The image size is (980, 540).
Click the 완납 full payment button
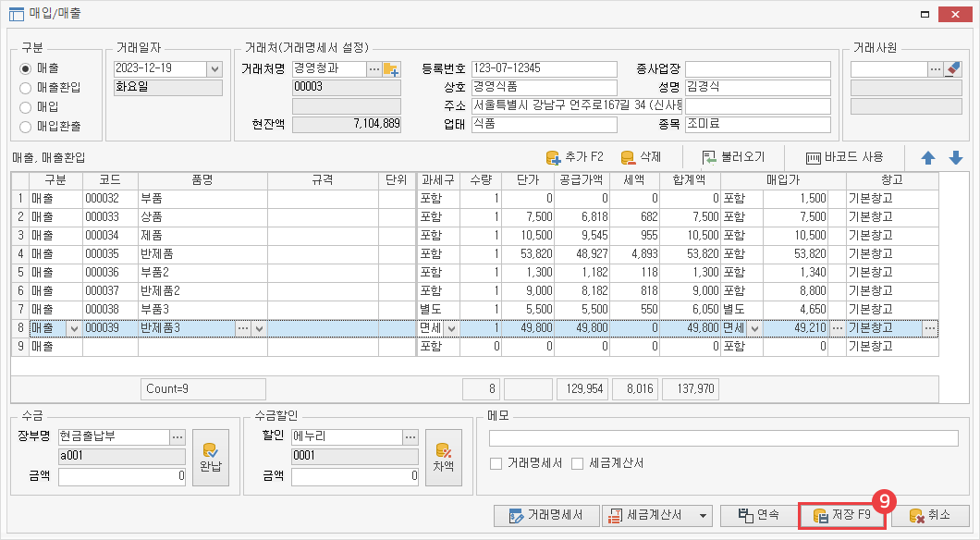[211, 458]
